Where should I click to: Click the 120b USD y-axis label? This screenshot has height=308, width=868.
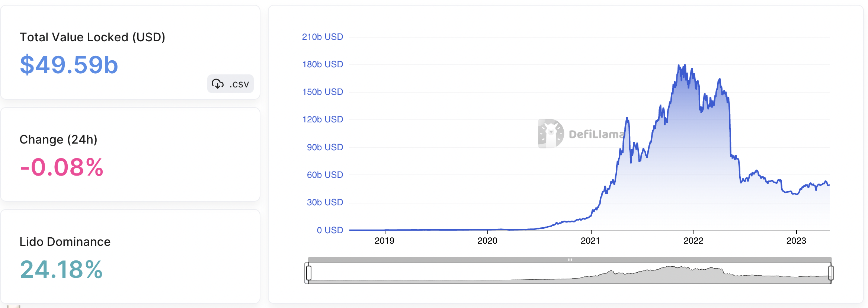point(322,119)
